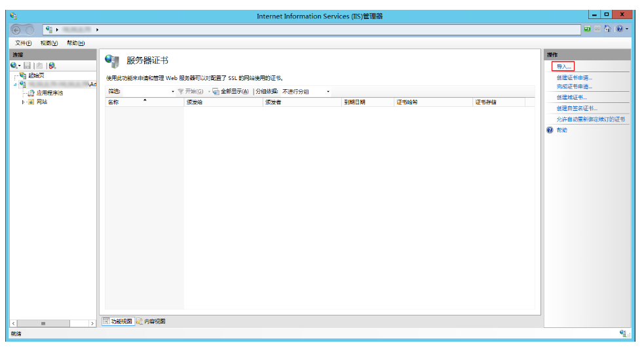This screenshot has height=364, width=644.
Task: Click the 导入... (Import) action link
Action: click(563, 66)
